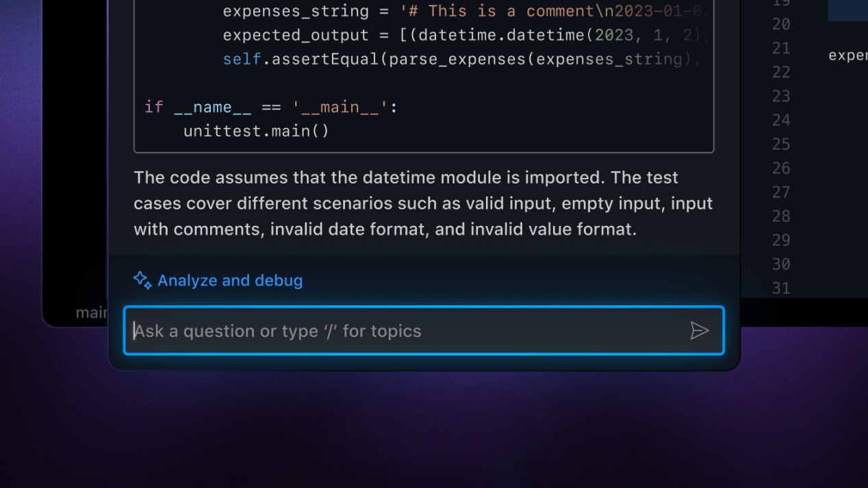Click the send arrow icon

click(699, 331)
